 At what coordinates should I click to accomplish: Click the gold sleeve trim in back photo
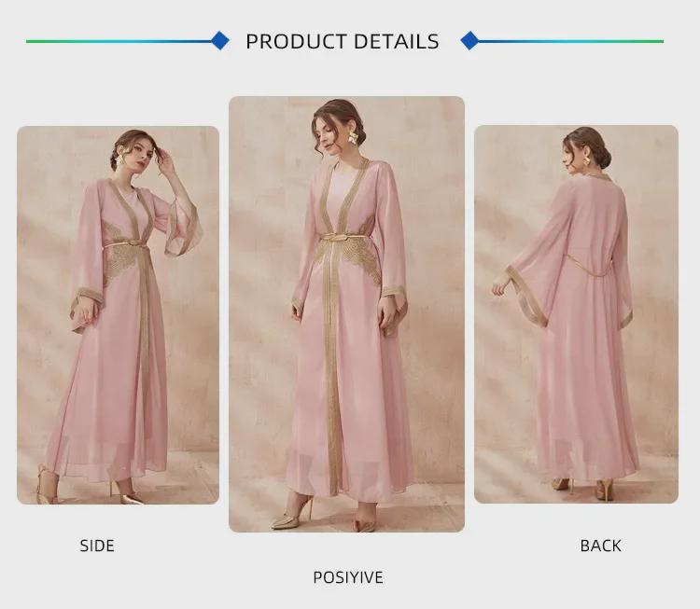(525, 297)
